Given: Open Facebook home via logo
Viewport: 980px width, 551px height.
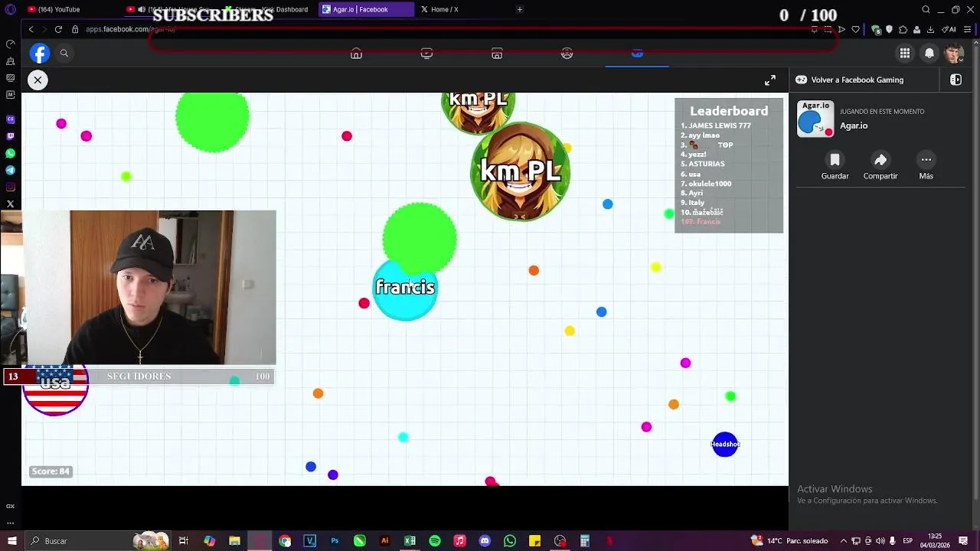Looking at the screenshot, I should click(40, 53).
